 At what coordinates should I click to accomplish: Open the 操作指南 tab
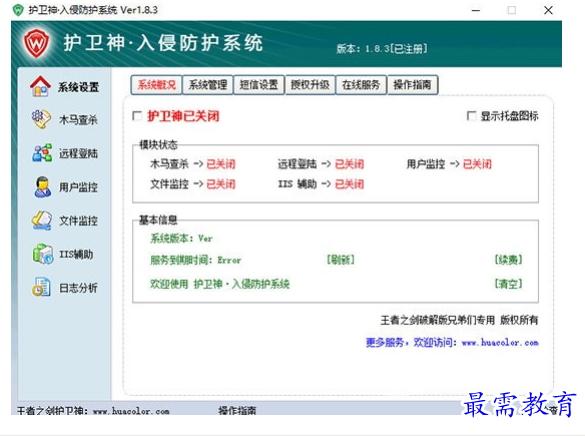412,85
